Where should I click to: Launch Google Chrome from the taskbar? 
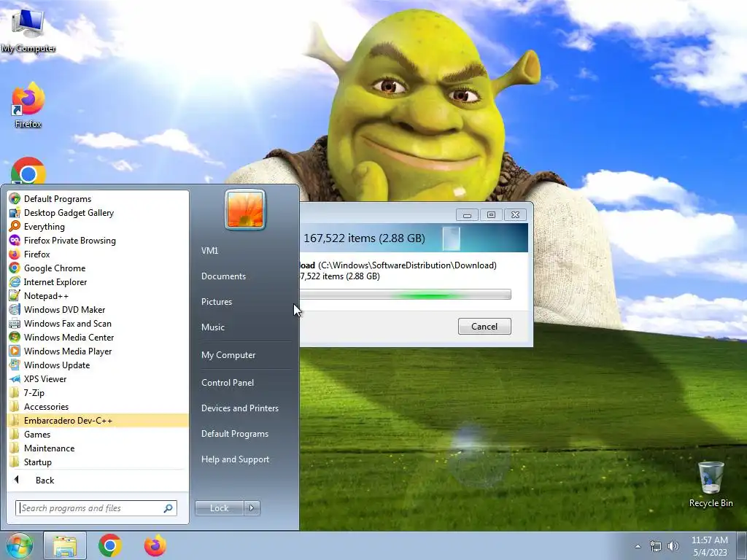(110, 545)
